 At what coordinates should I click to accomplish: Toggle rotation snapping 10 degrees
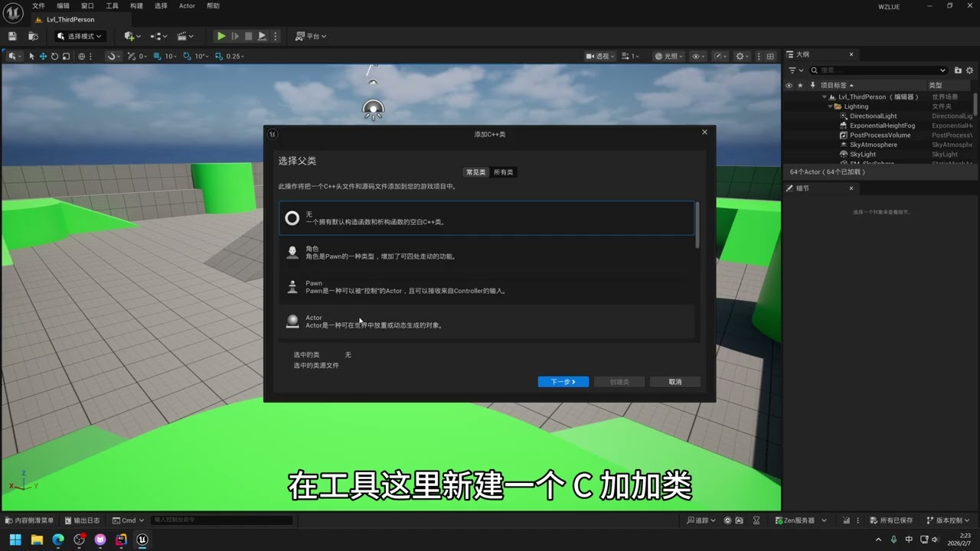click(x=188, y=56)
